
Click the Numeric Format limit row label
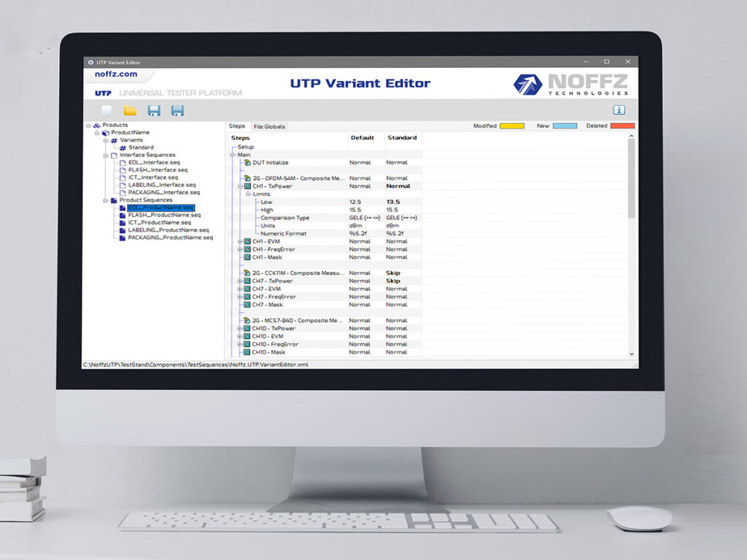[x=284, y=234]
